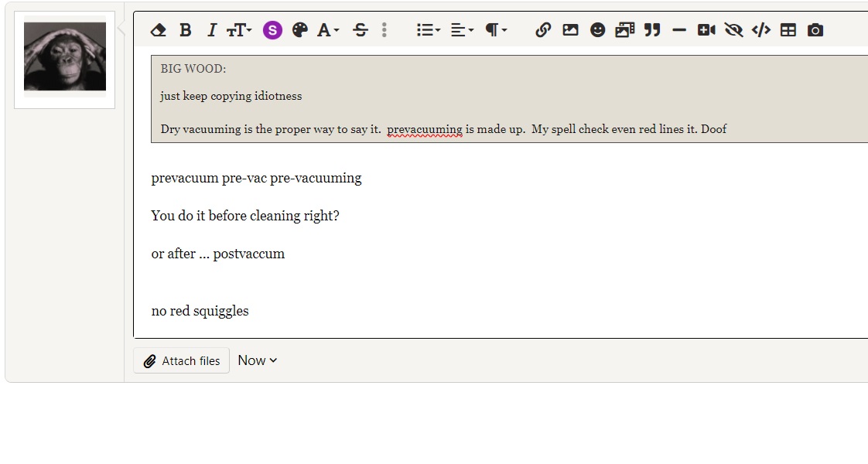Expand the list options dropdown
Image resolution: width=868 pixels, height=464 pixels.
(428, 30)
